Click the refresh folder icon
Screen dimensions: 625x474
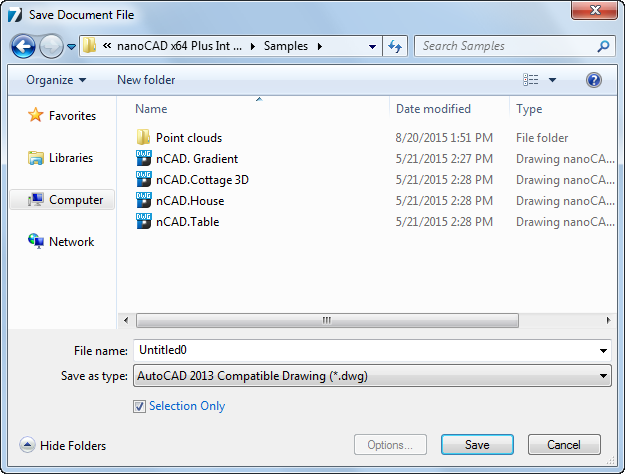[395, 46]
